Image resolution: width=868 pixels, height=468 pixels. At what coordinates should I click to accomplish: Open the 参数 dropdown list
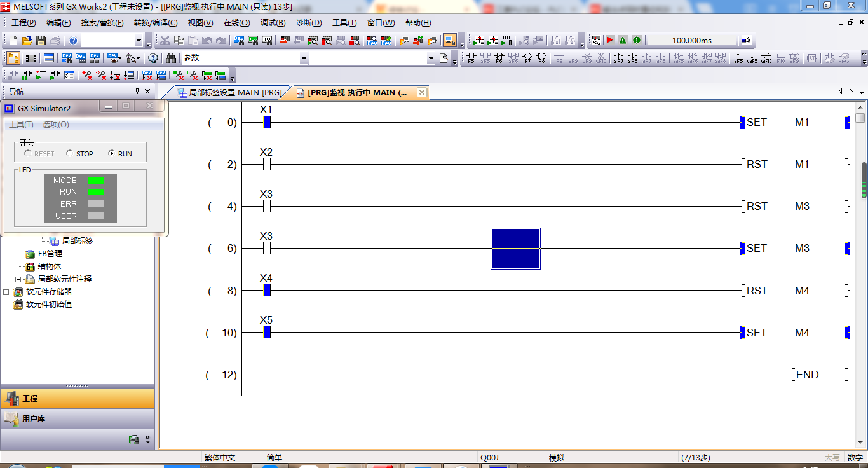303,59
